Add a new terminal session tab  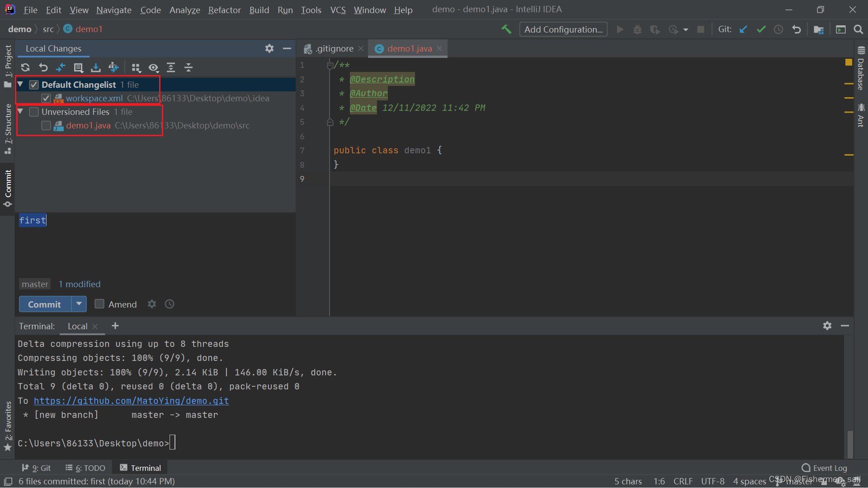[x=115, y=326]
